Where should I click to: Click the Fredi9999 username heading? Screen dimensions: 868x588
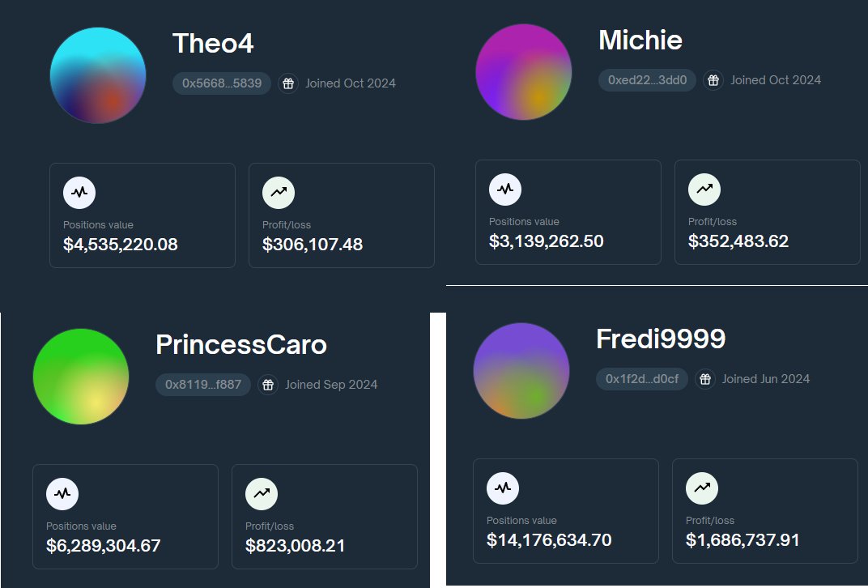[661, 339]
